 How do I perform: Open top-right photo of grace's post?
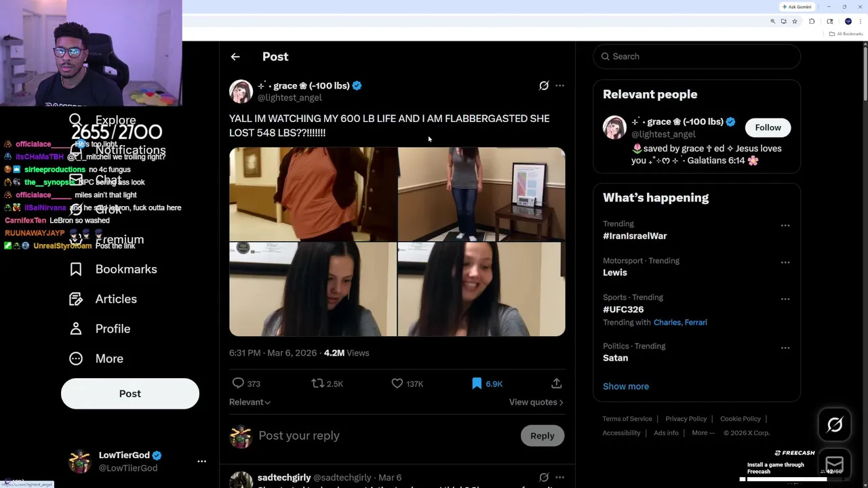click(x=481, y=194)
